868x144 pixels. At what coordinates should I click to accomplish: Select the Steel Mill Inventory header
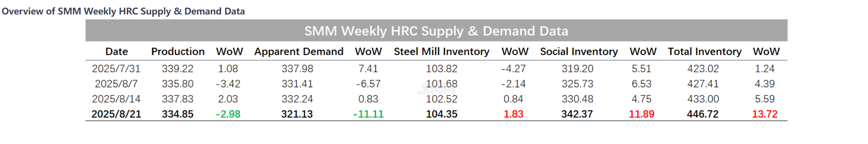coord(442,52)
